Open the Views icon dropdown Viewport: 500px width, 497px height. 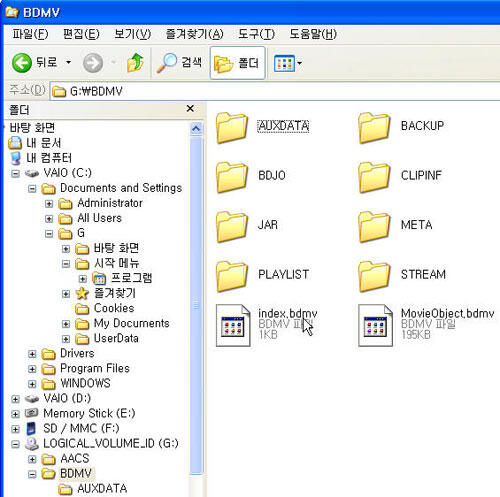pyautogui.click(x=288, y=63)
